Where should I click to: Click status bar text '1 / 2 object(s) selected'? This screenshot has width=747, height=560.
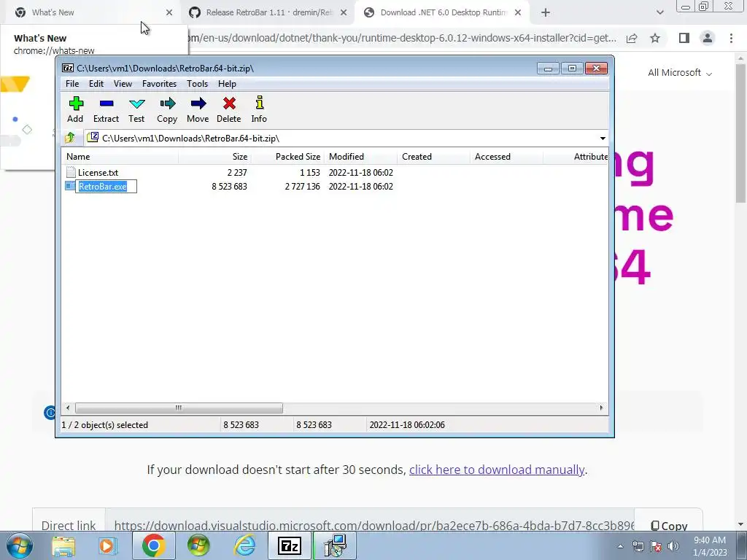105,425
